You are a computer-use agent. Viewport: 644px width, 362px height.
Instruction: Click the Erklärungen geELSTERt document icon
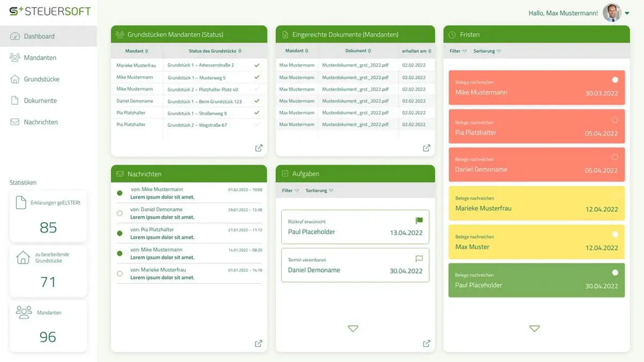[21, 202]
